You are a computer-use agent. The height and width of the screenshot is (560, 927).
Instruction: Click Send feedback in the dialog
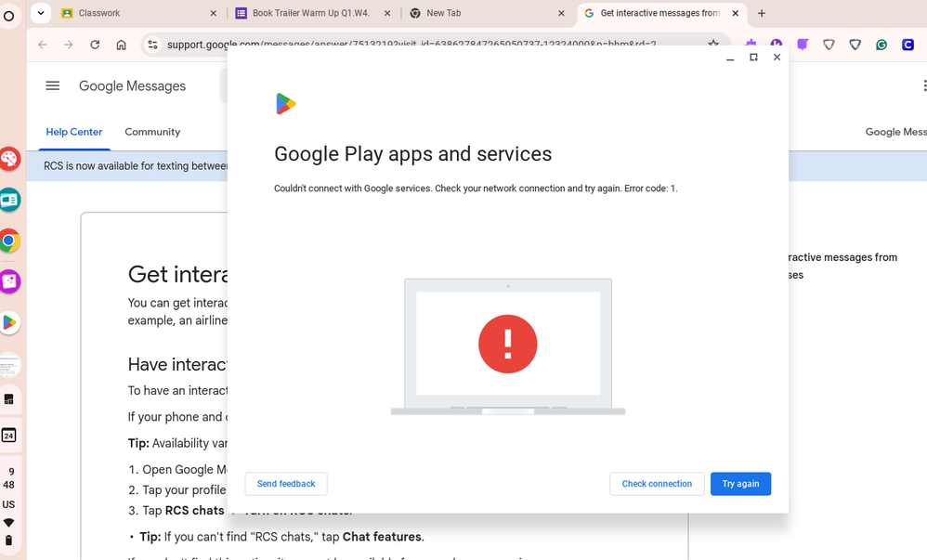pyautogui.click(x=286, y=484)
